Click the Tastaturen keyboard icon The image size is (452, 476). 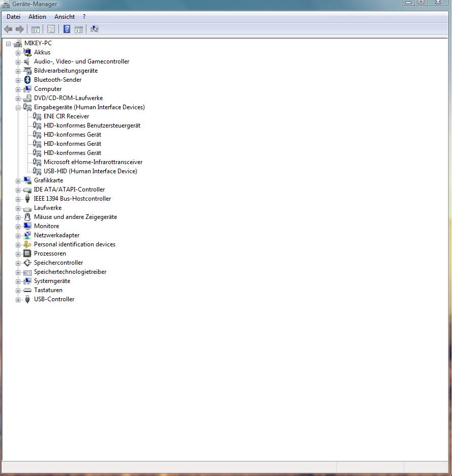coord(27,290)
